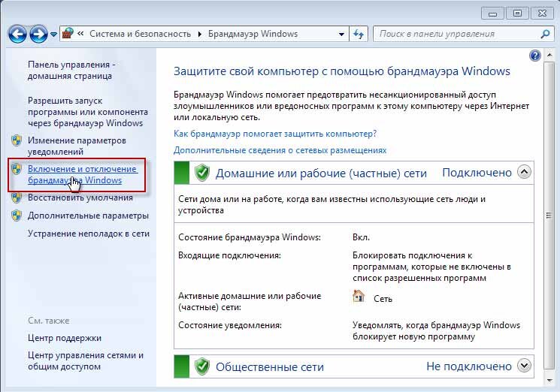Screen dimensions: 560x392
Task: Open 'Разрешить запуск программы или компонента' link
Action: pyautogui.click(x=87, y=112)
